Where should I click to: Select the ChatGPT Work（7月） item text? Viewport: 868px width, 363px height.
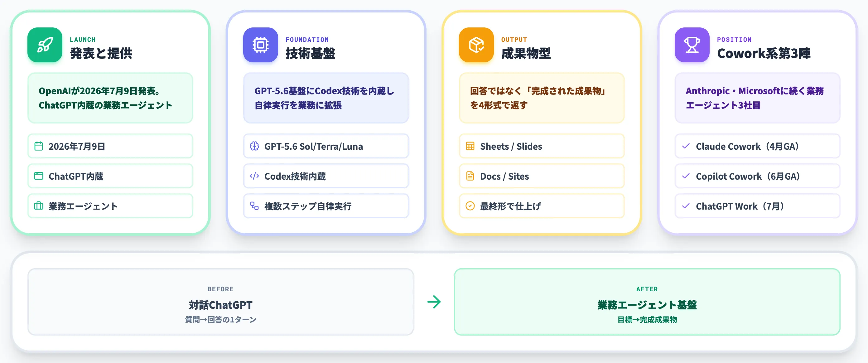click(740, 206)
